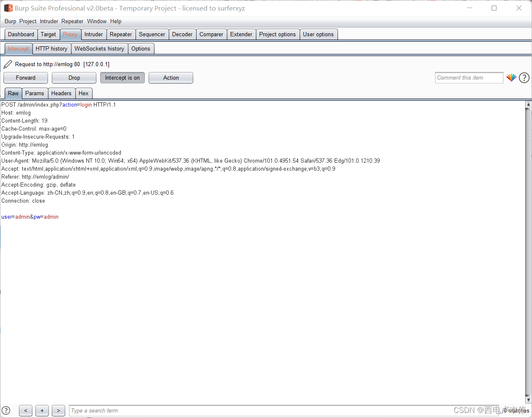
Task: Open the Project options tab
Action: 277,35
